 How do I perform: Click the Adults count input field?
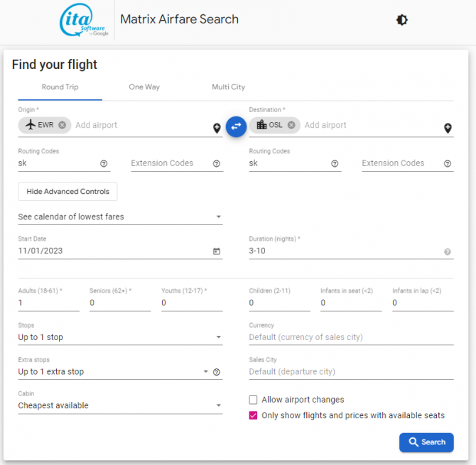pyautogui.click(x=48, y=303)
